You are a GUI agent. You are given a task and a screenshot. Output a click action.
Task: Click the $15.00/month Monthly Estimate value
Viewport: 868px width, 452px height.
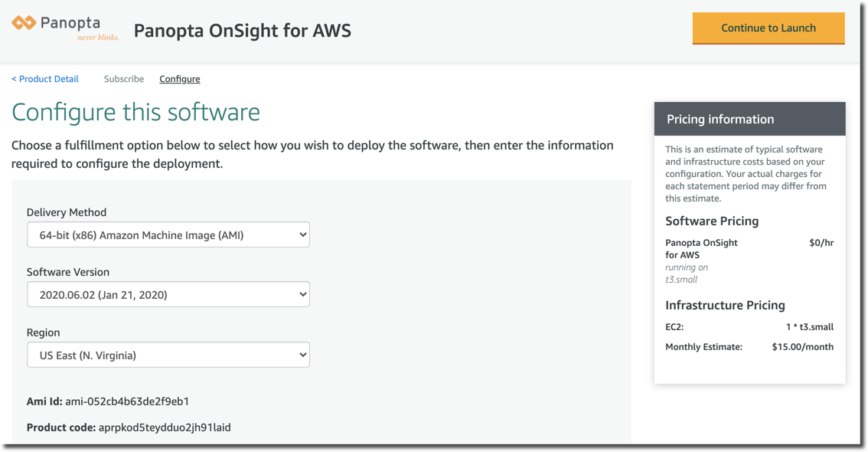point(803,347)
